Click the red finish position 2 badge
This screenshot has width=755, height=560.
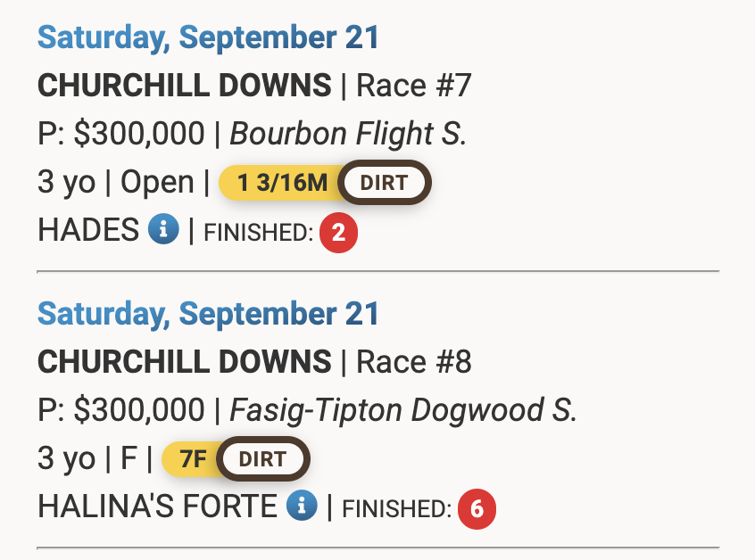(x=338, y=234)
